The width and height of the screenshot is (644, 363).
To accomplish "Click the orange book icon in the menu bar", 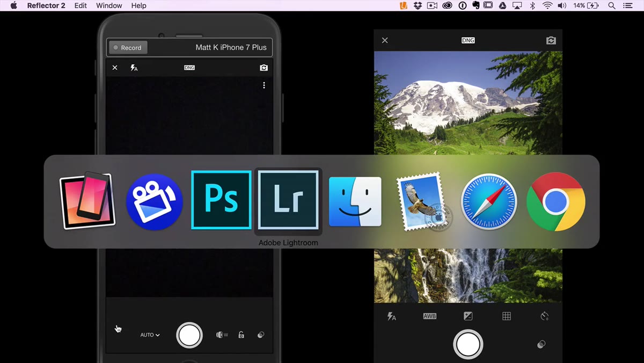I will (x=404, y=5).
